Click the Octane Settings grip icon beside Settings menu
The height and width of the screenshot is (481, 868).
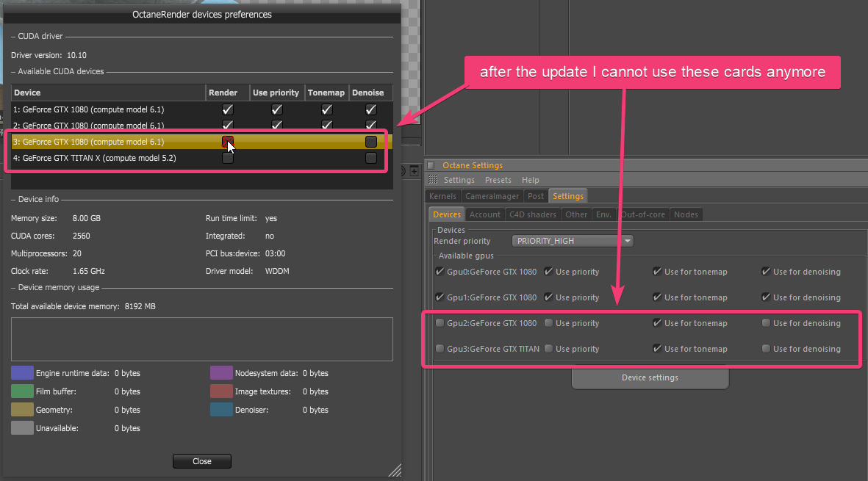[x=433, y=180]
